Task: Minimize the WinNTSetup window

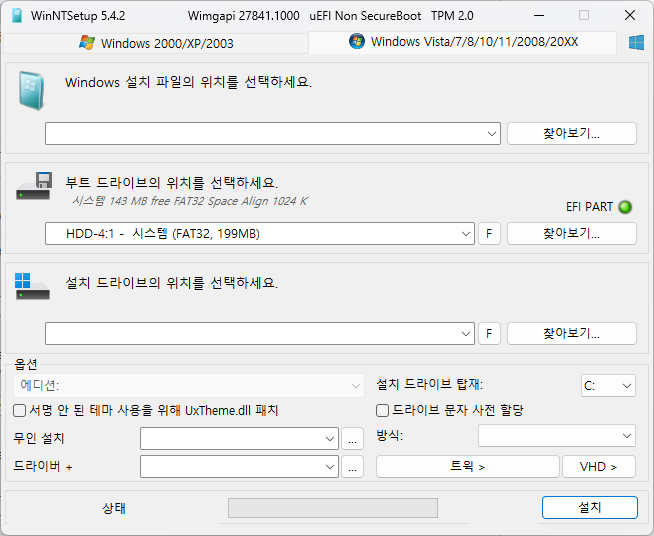Action: point(539,16)
